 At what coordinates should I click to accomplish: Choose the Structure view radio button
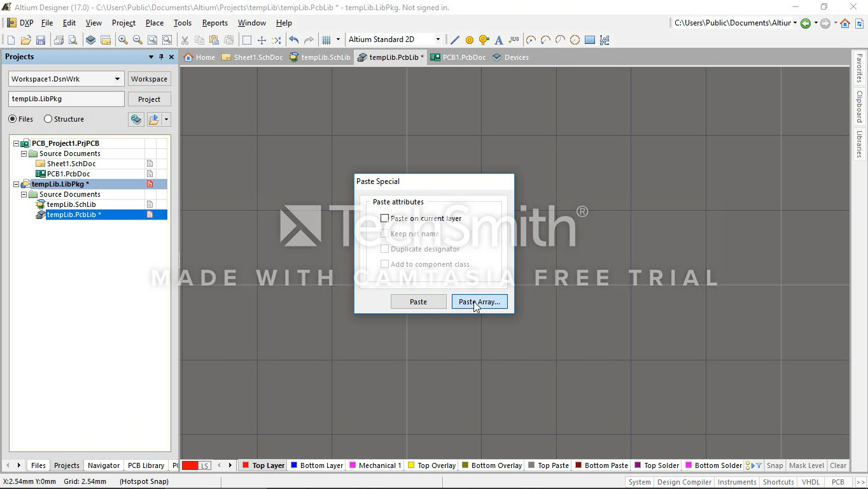[48, 119]
